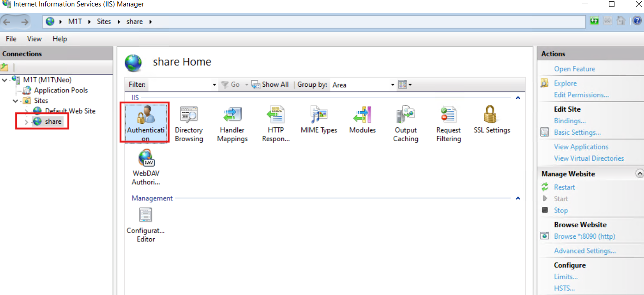Click the Edit Permissions link
The image size is (644, 295).
[x=581, y=95]
